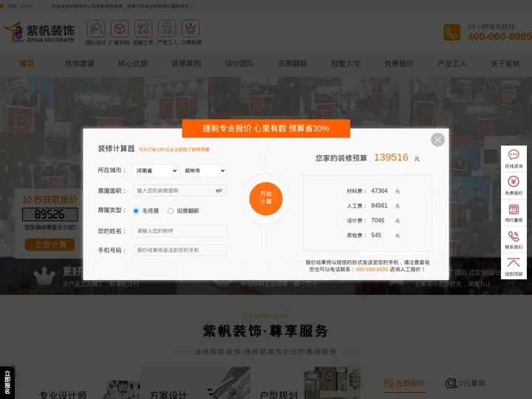Click the 回到顶部 arrow icon

click(514, 262)
